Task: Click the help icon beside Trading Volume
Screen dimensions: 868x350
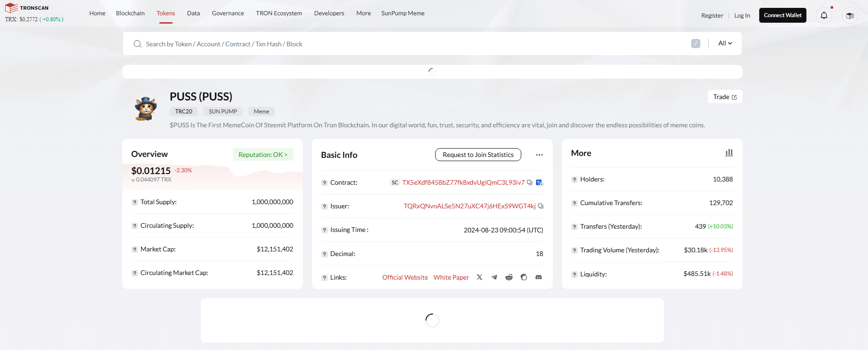Action: pyautogui.click(x=575, y=250)
